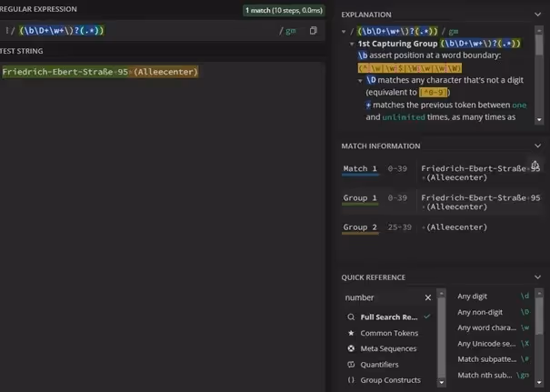
Task: Select Meta Sequences category
Action: pos(388,348)
